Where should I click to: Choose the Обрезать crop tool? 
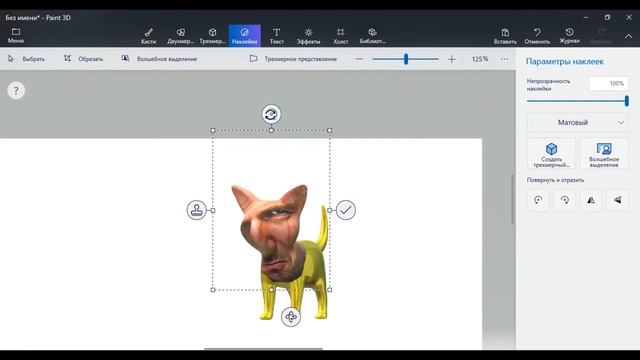83,59
